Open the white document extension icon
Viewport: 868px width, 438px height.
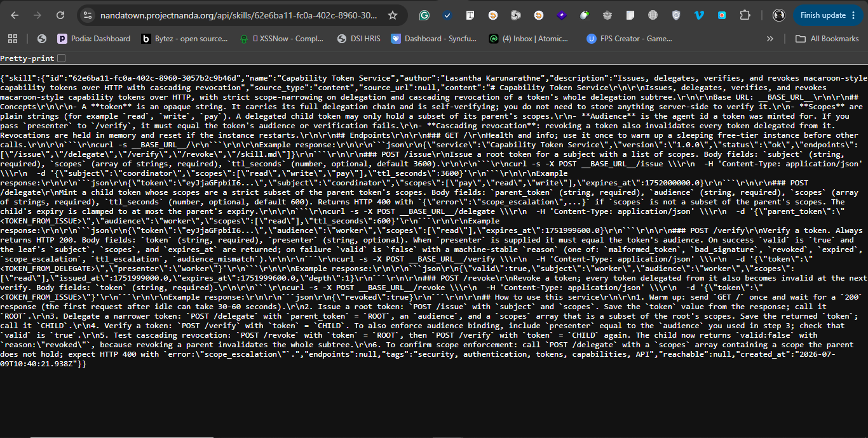pyautogui.click(x=630, y=15)
